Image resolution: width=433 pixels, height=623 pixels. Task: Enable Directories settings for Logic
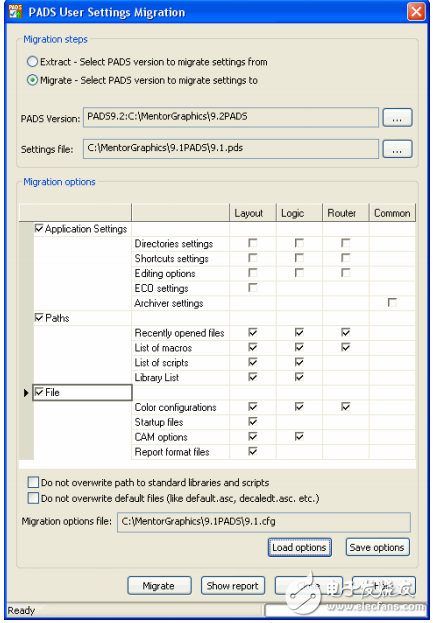point(299,243)
